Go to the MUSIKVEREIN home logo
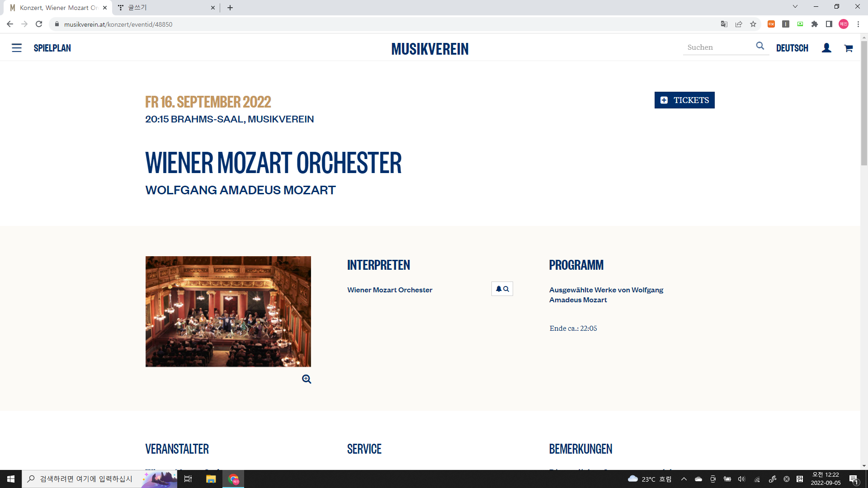This screenshot has width=868, height=488. click(430, 49)
